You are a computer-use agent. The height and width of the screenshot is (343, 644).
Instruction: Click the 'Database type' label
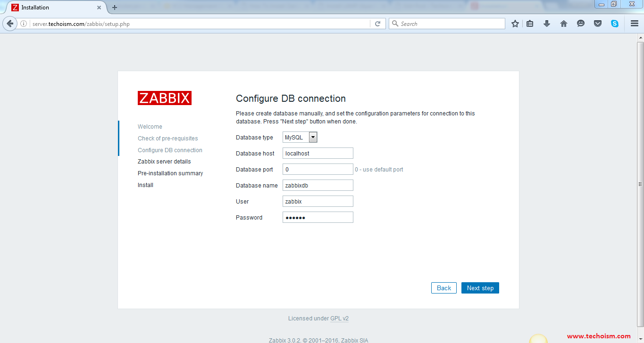point(254,138)
